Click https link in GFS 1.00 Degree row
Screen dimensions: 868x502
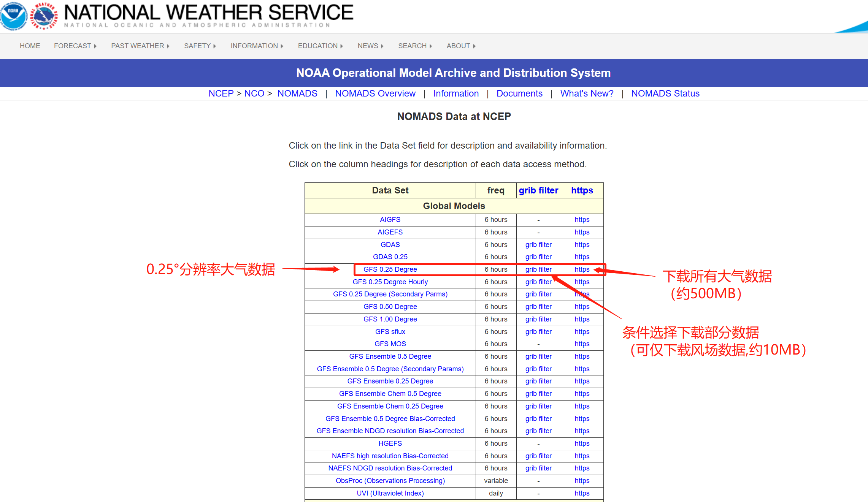pyautogui.click(x=582, y=319)
